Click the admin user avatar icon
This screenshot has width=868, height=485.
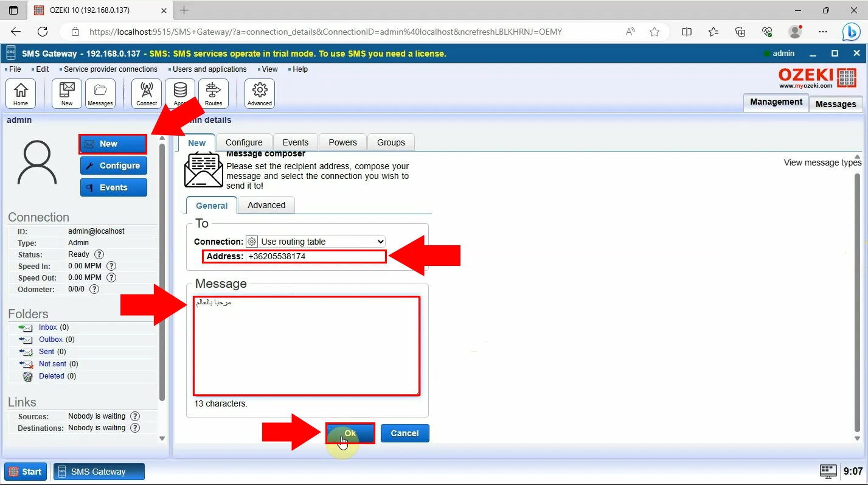point(37,162)
